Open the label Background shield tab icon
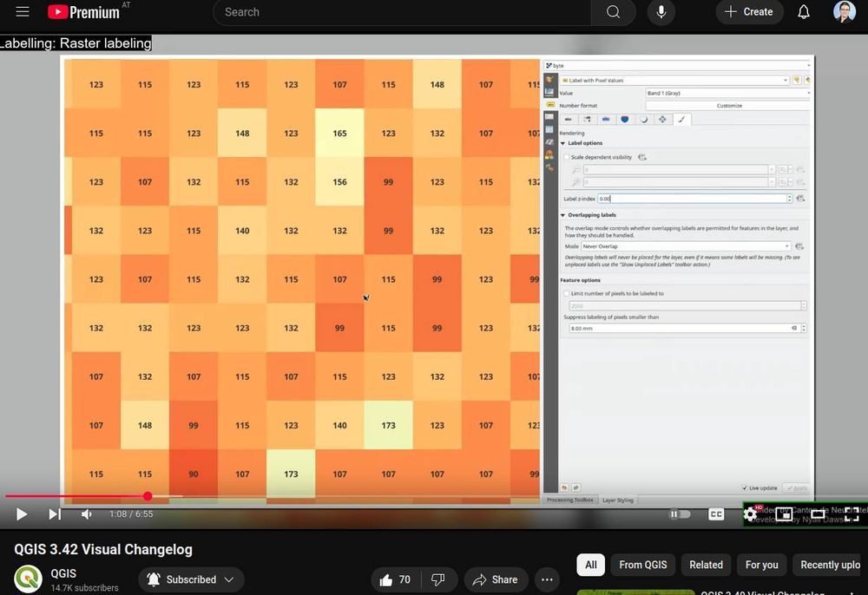The image size is (868, 595). 624,120
